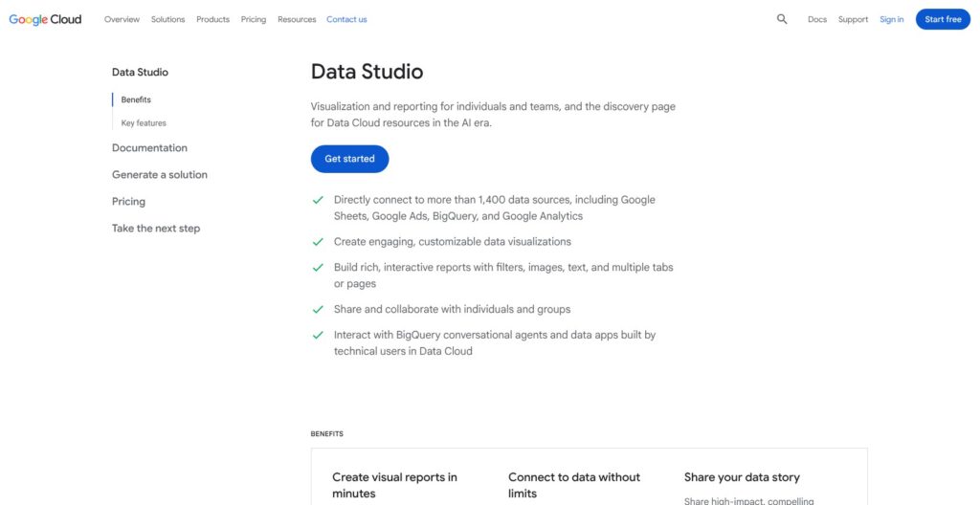Open the Overview menu

pos(122,19)
